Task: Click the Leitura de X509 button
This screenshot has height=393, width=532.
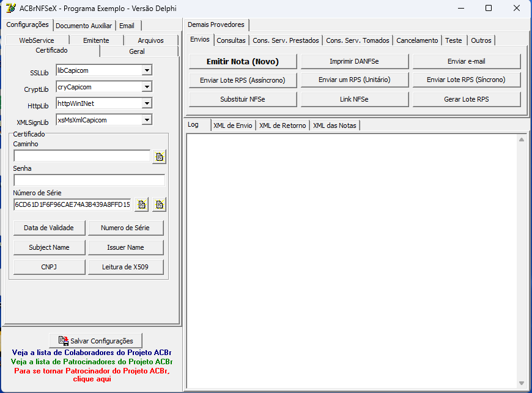Action: coord(125,267)
